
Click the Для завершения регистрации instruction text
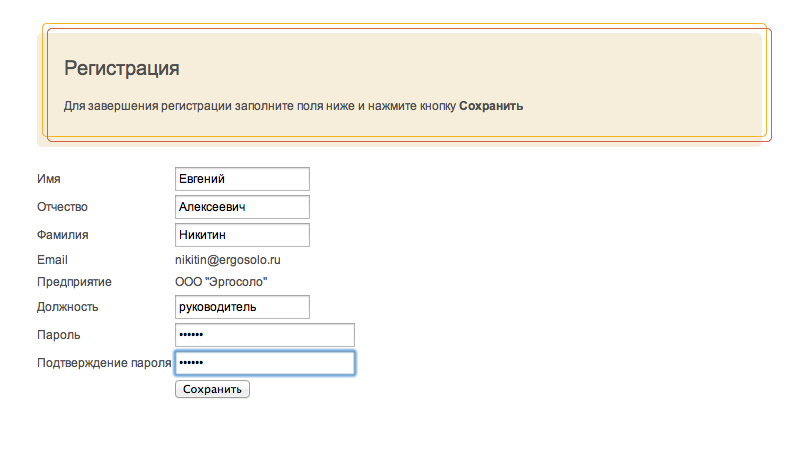(x=293, y=106)
